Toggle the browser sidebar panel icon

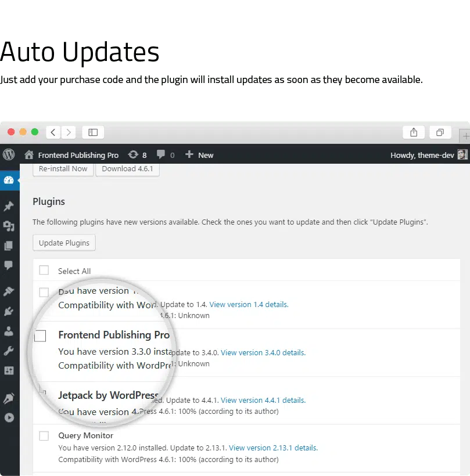93,132
